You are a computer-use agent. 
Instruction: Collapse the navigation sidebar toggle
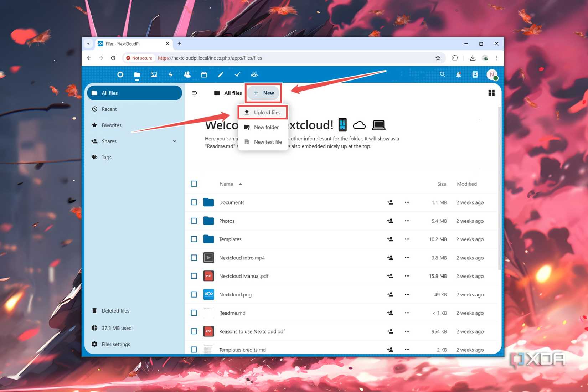pos(195,93)
